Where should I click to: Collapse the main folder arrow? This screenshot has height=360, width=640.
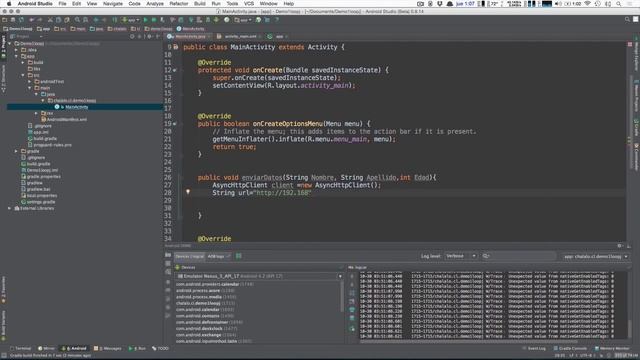tap(30, 88)
